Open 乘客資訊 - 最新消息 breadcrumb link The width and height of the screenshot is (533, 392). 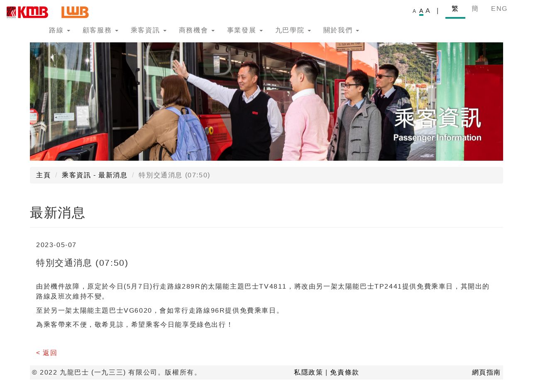pyautogui.click(x=95, y=175)
